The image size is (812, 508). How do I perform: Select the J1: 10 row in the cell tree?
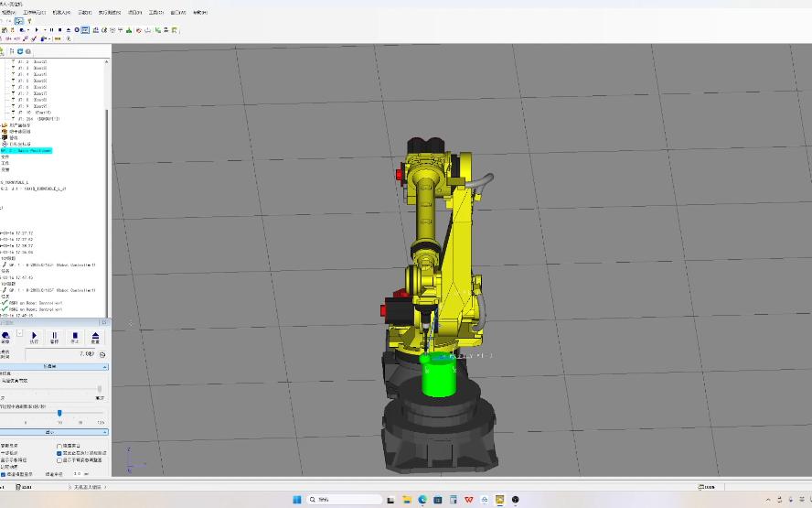click(34, 113)
